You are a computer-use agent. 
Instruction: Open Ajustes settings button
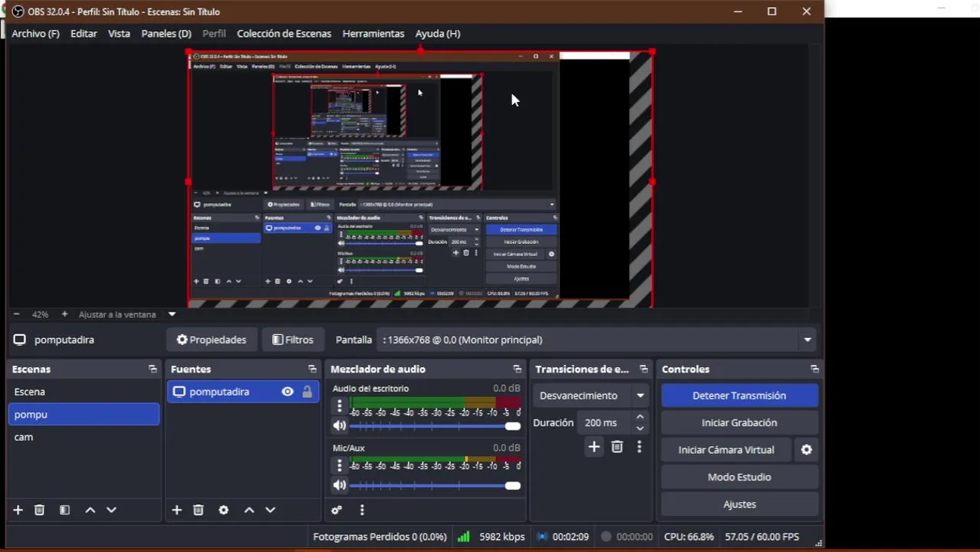[739, 504]
